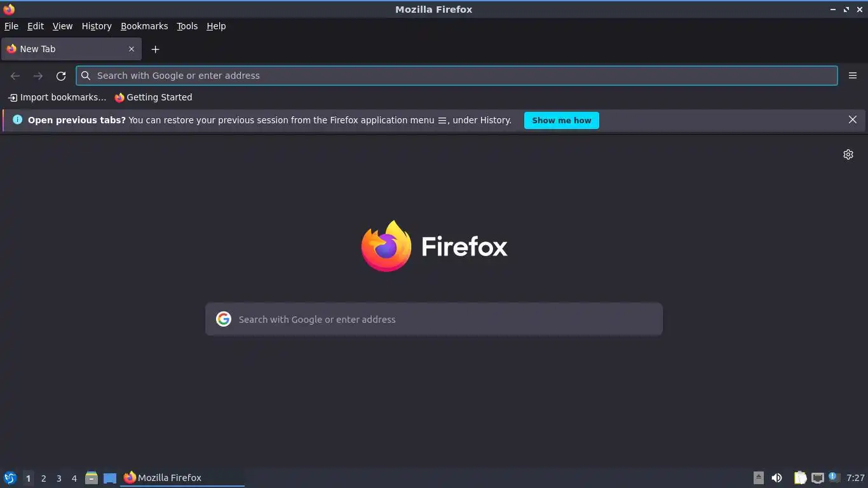Switch to workspace 1
The height and width of the screenshot is (488, 868).
point(28,478)
